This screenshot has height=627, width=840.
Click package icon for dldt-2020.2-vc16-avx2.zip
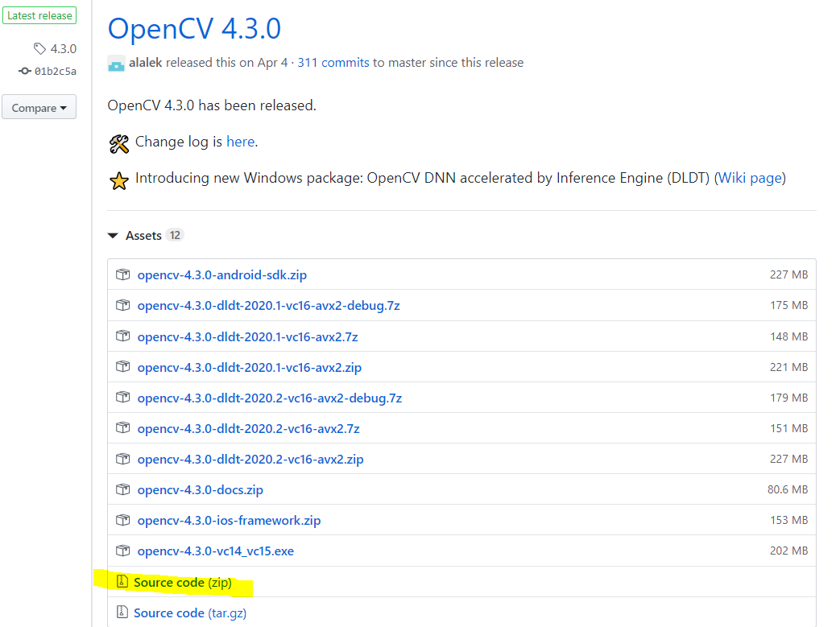tap(122, 459)
